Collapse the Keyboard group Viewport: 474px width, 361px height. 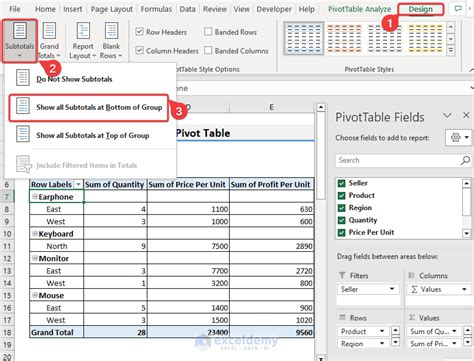35,234
